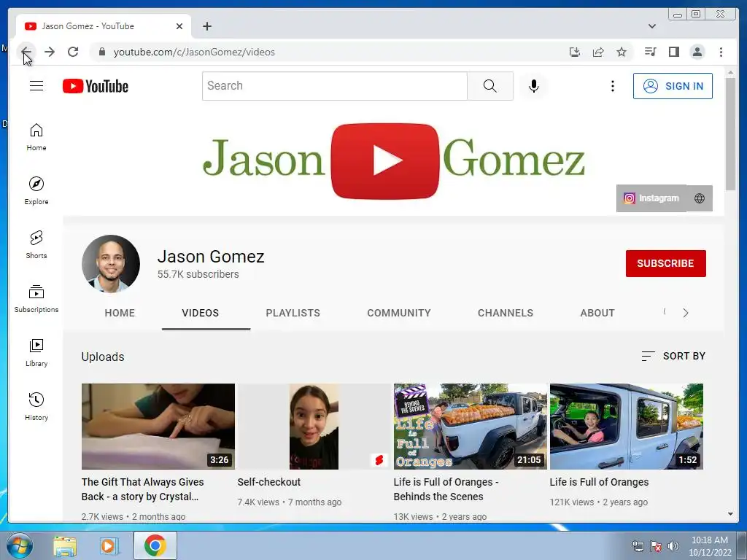Open the media controls icon in Chrome toolbar
The width and height of the screenshot is (747, 560).
tap(650, 52)
